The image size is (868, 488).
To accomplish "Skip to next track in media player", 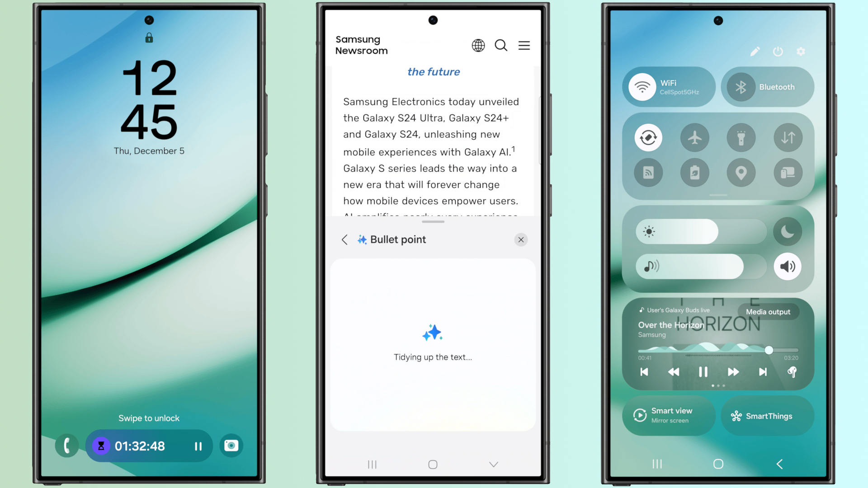I will [x=763, y=371].
